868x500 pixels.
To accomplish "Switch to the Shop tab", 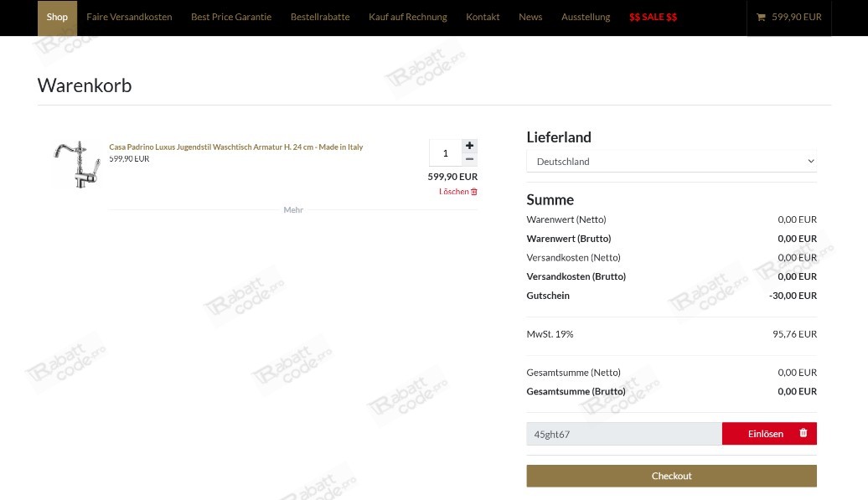I will (56, 16).
